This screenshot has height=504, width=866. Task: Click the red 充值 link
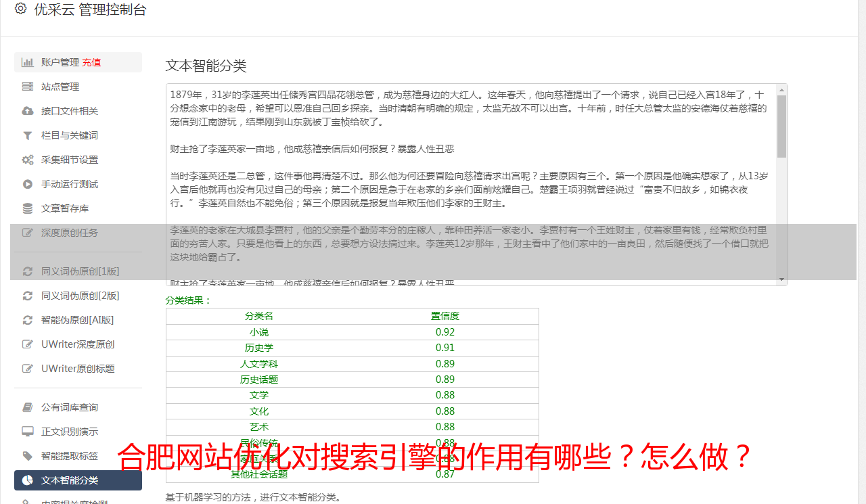tap(91, 62)
